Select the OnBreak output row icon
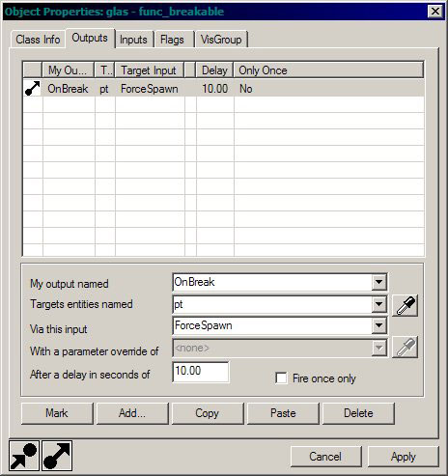 (32, 88)
